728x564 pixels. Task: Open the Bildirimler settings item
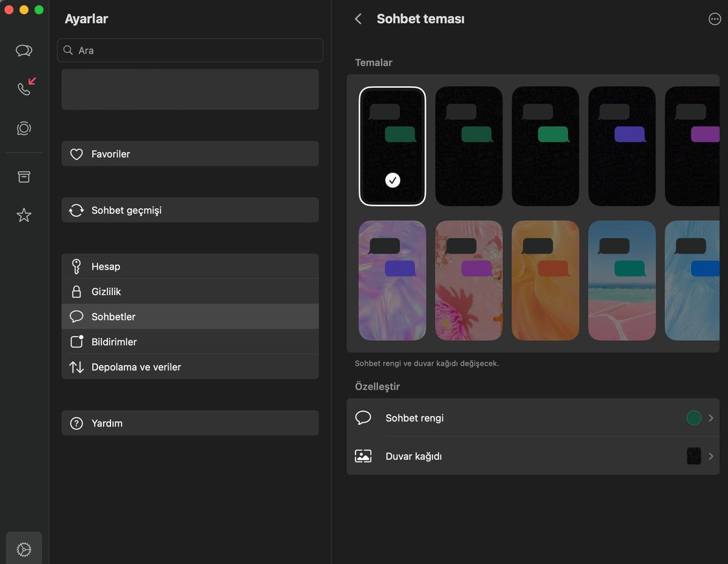point(190,342)
